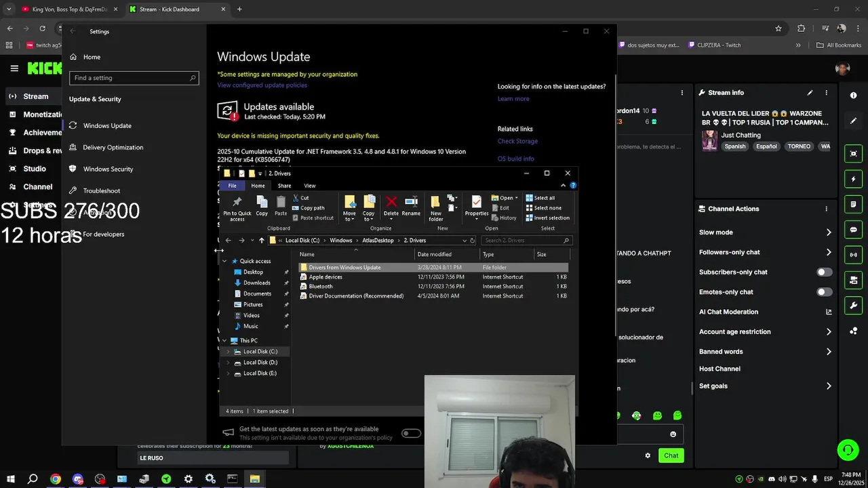Collapse Quick access tree node
This screenshot has height=488, width=868.
(x=224, y=261)
